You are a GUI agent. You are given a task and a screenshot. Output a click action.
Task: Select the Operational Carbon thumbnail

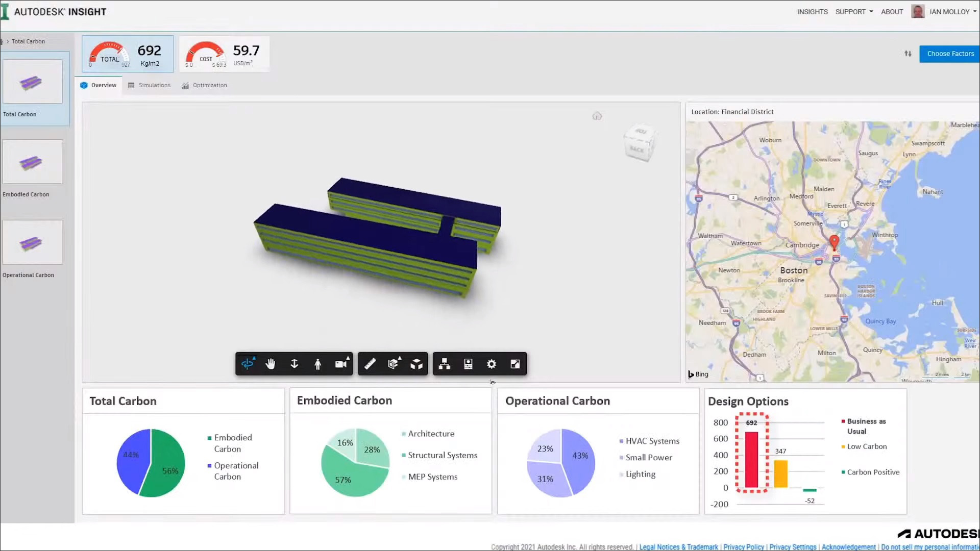33,242
